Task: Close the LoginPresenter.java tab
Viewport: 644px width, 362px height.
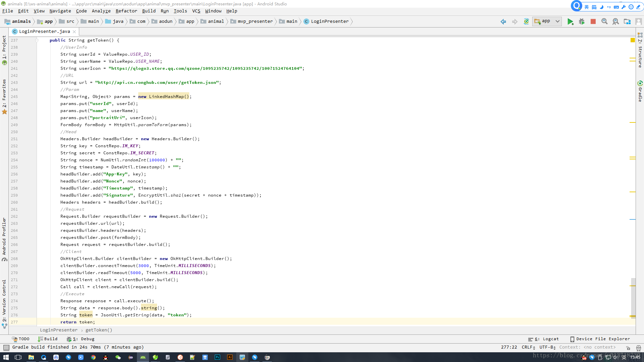Action: click(74, 32)
